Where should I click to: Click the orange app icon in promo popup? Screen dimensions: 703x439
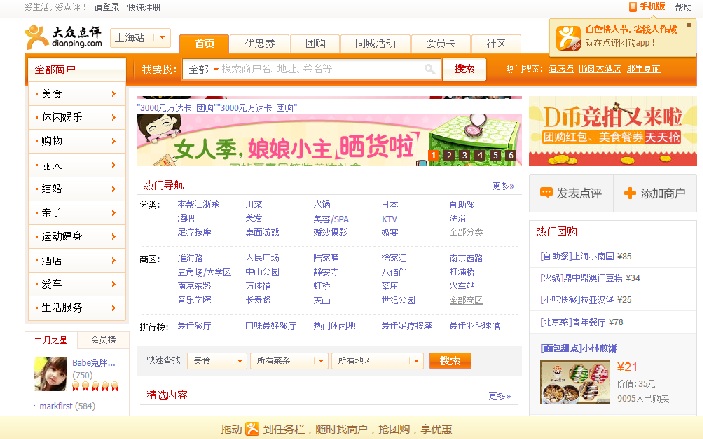(568, 38)
